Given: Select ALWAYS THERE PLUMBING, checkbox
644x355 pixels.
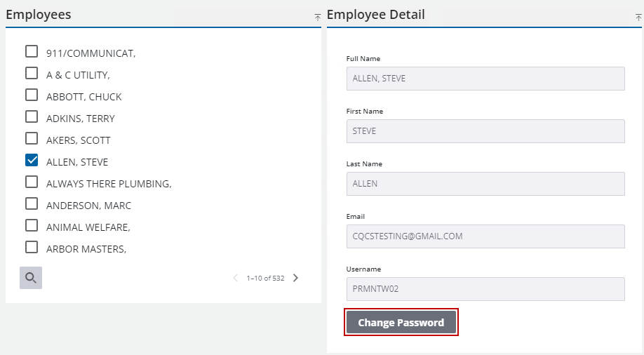Looking at the screenshot, I should tap(32, 182).
